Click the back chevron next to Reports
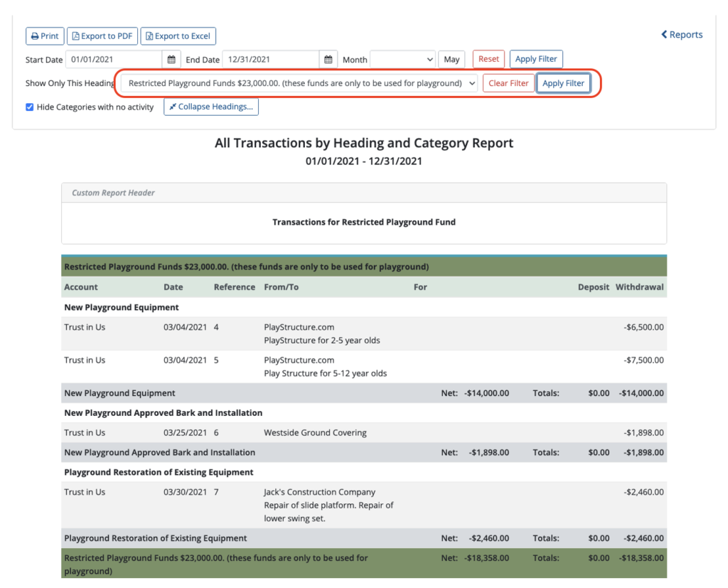 point(663,34)
